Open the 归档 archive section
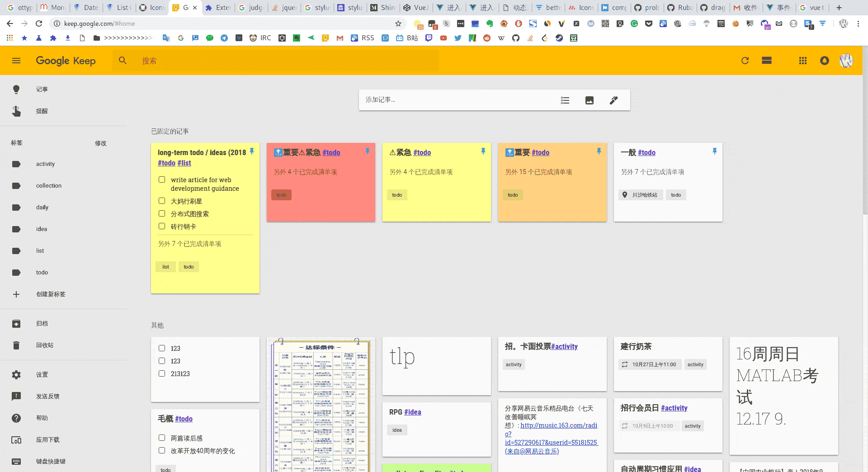The image size is (868, 472). (x=63, y=324)
